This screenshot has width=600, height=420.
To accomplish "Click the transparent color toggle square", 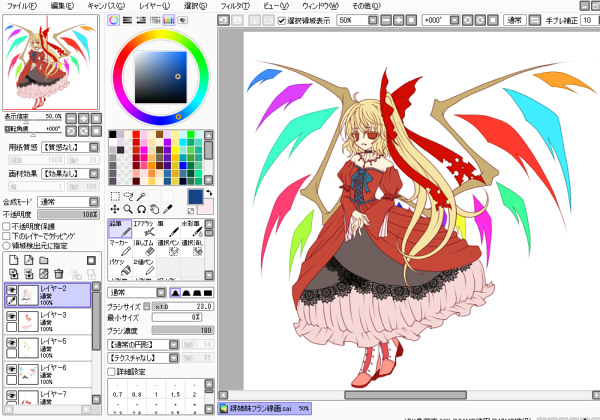I will point(191,211).
